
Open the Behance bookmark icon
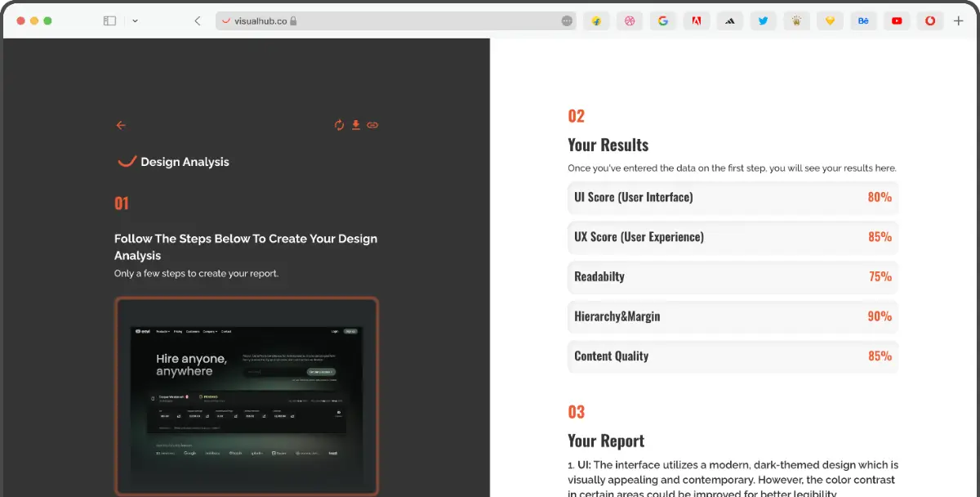[863, 20]
